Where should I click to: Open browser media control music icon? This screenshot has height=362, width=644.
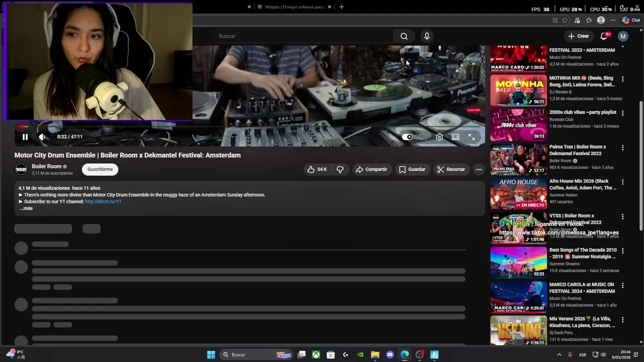[x=577, y=20]
